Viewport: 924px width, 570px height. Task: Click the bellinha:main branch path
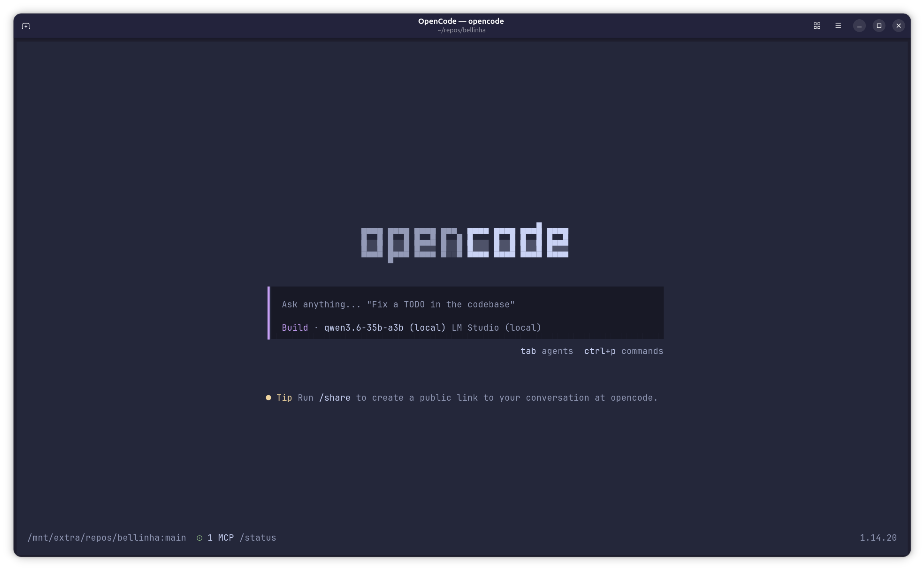point(107,538)
